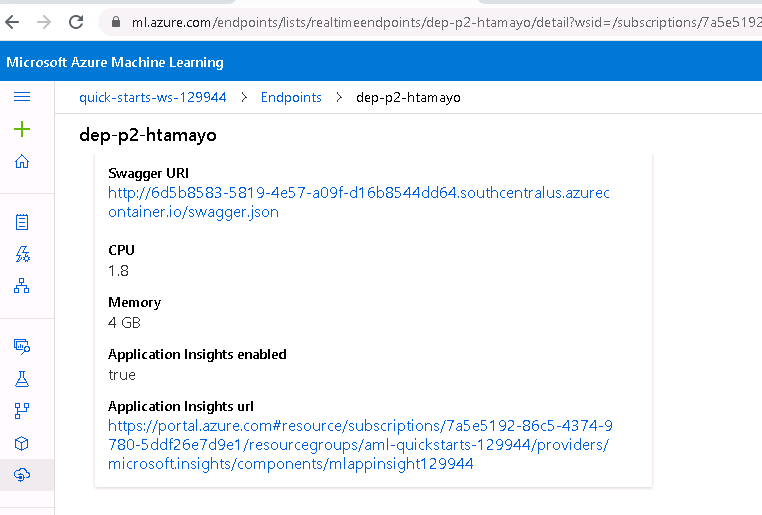This screenshot has width=762, height=515.
Task: Open the Notebooks sidebar icon
Action: coord(22,222)
